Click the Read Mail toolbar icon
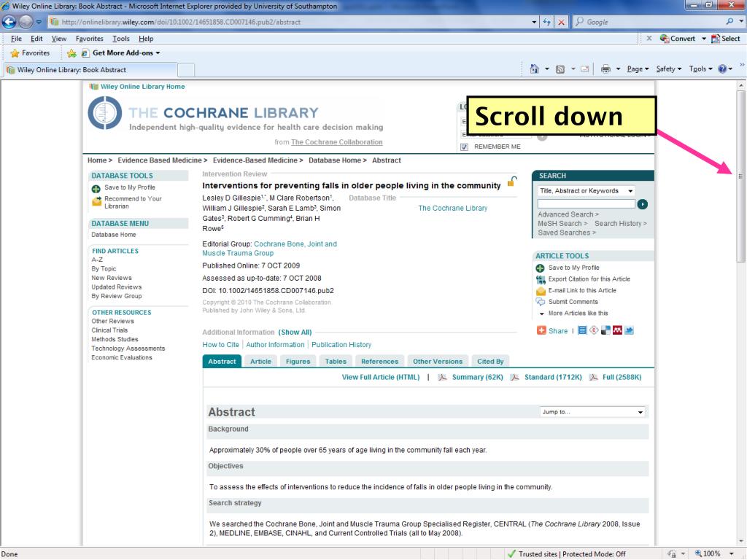Image resolution: width=747 pixels, height=560 pixels. pos(584,69)
